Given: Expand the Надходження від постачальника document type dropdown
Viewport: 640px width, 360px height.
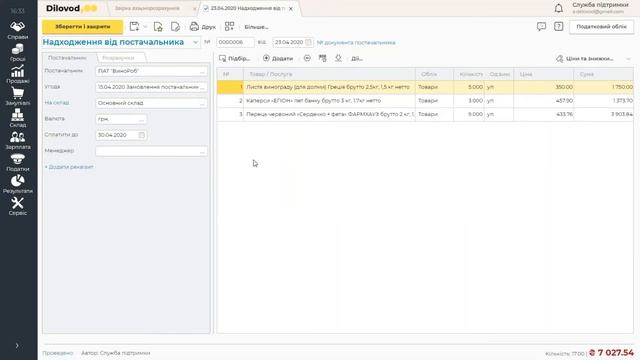Looking at the screenshot, I should [x=196, y=42].
